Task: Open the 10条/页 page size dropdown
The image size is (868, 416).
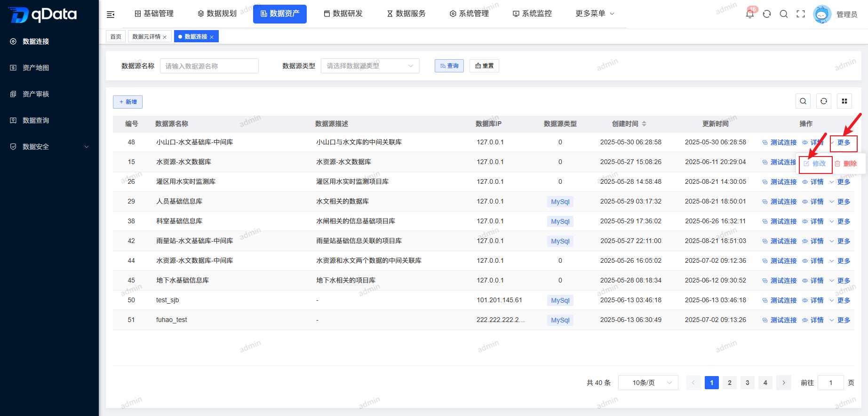Action: pos(648,383)
